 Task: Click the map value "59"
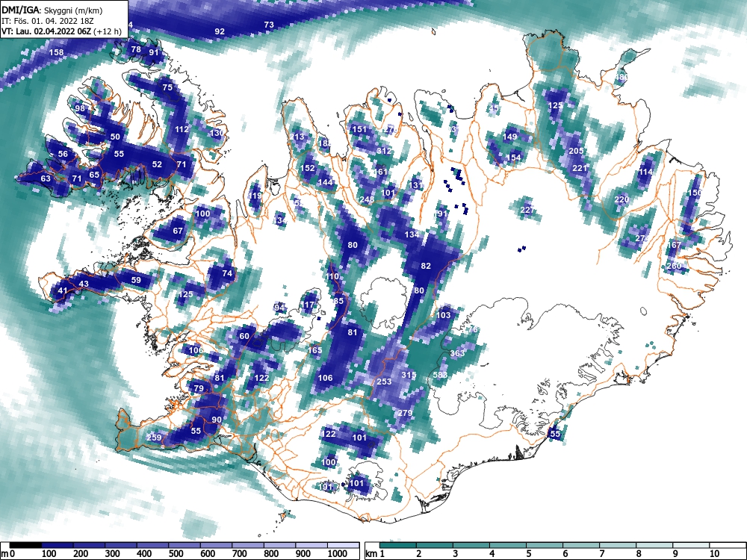[x=136, y=280]
